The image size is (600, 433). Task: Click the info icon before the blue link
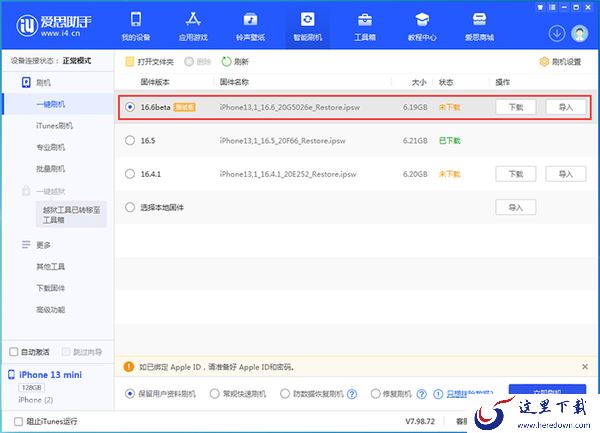(x=438, y=394)
